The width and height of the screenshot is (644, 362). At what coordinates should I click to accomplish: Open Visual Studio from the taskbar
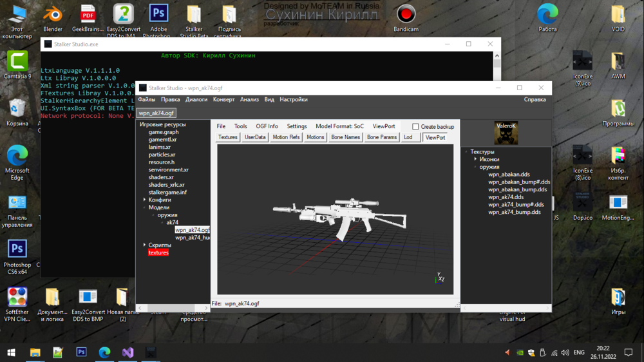point(128,352)
